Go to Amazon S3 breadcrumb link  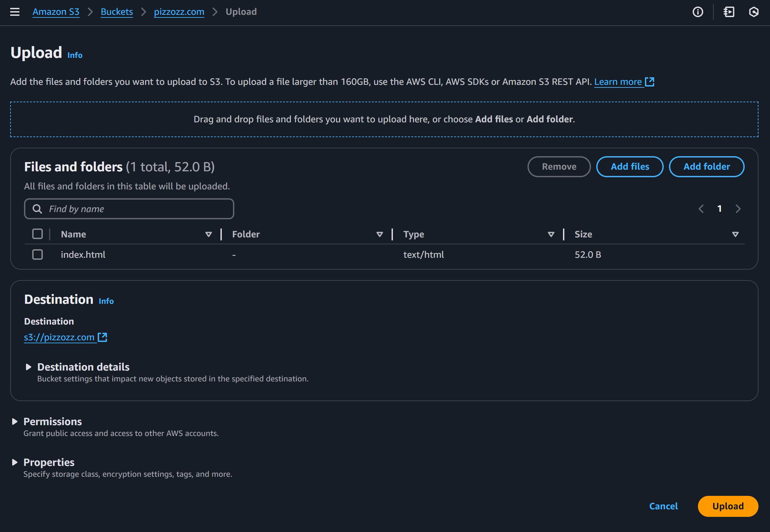(x=56, y=12)
